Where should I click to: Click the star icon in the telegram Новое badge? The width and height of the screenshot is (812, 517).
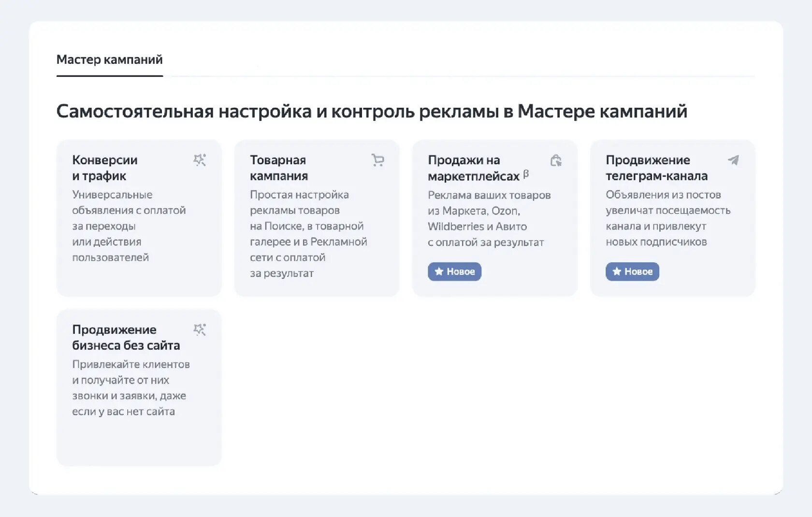[x=617, y=272]
